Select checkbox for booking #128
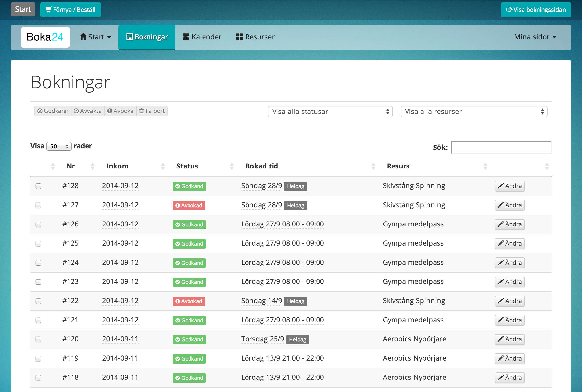 click(x=38, y=186)
